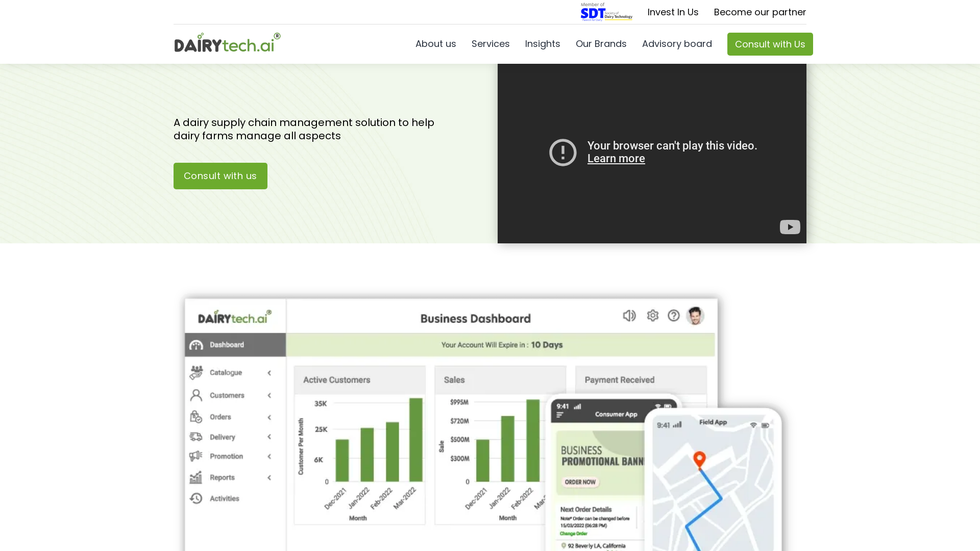Toggle the dashboard speaker volume icon

click(x=629, y=315)
